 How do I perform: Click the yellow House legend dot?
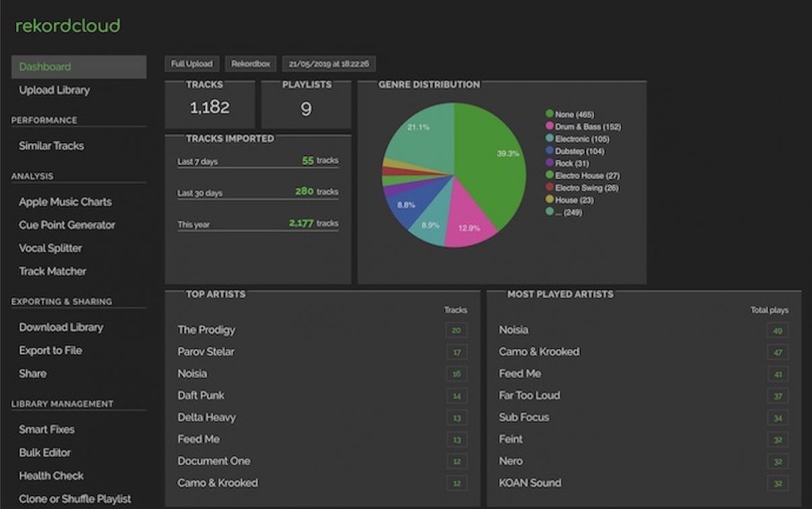(550, 200)
